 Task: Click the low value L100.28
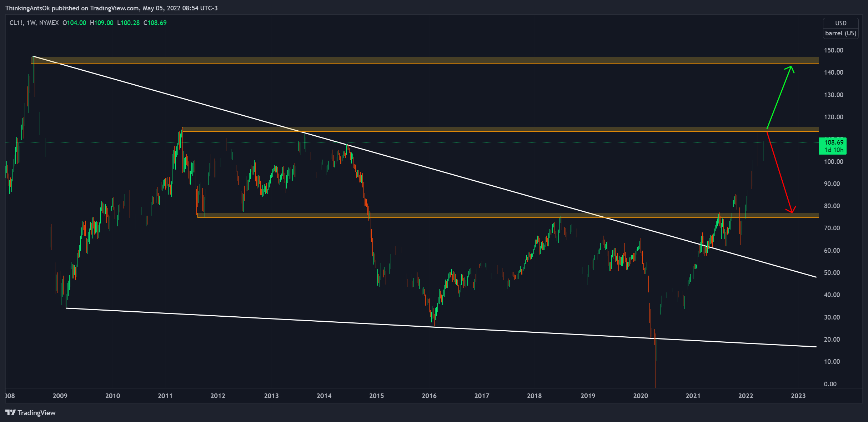click(x=129, y=23)
